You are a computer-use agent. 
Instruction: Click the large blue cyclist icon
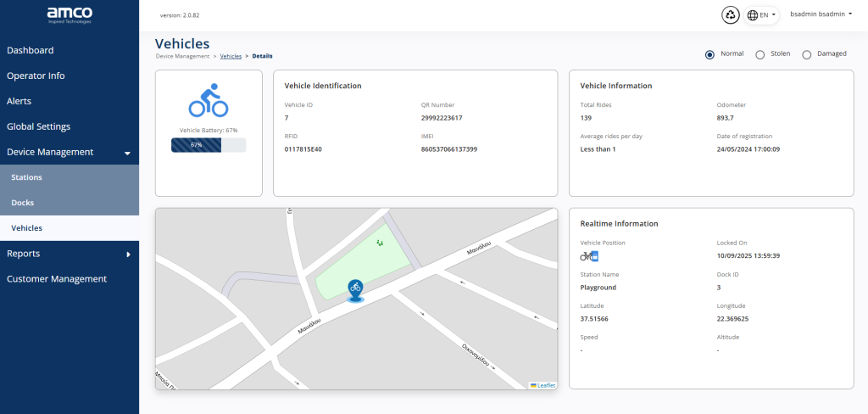[209, 100]
